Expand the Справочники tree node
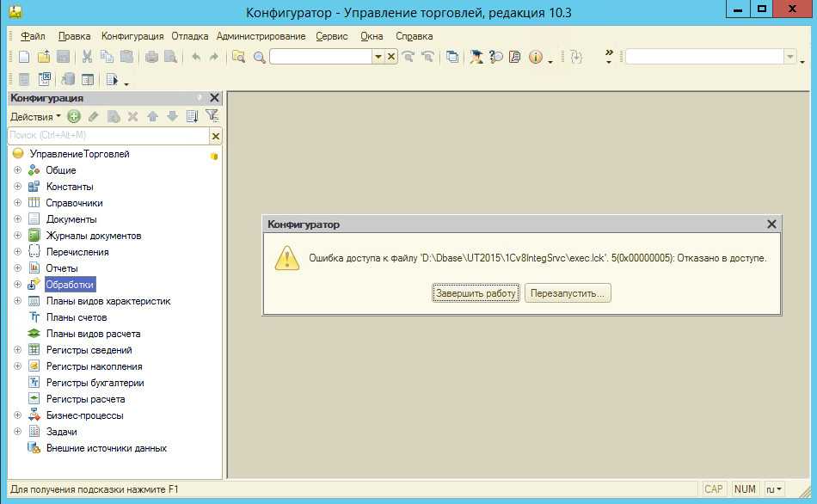 (x=17, y=202)
